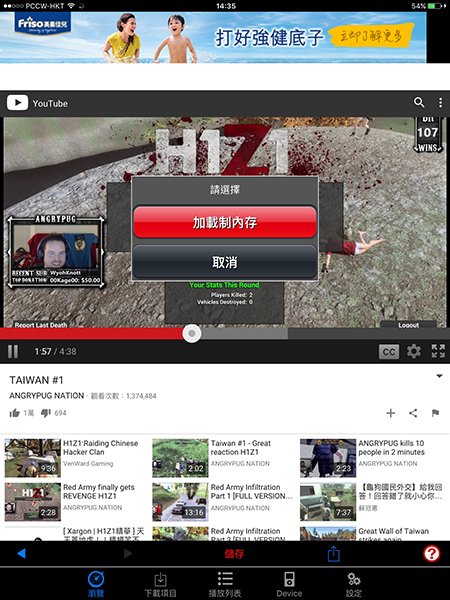Open Xargon H1Z1精華 video title
The width and height of the screenshot is (450, 600).
tap(103, 535)
